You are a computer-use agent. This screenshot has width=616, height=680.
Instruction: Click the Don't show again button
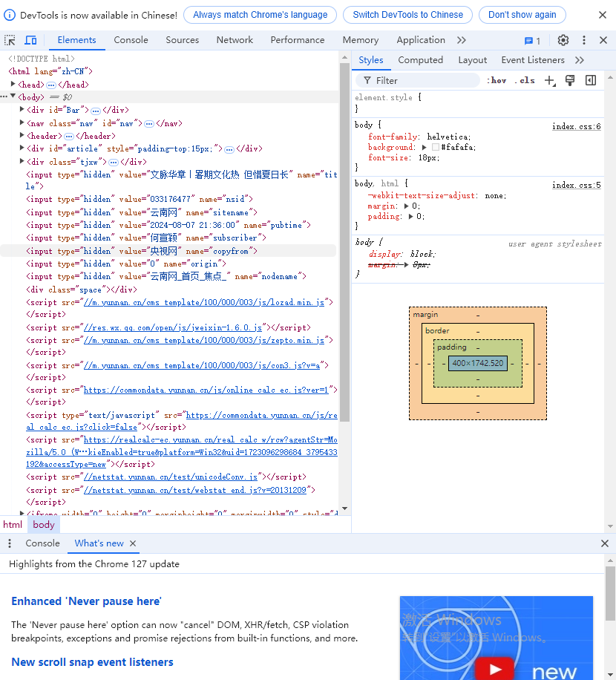pos(522,15)
